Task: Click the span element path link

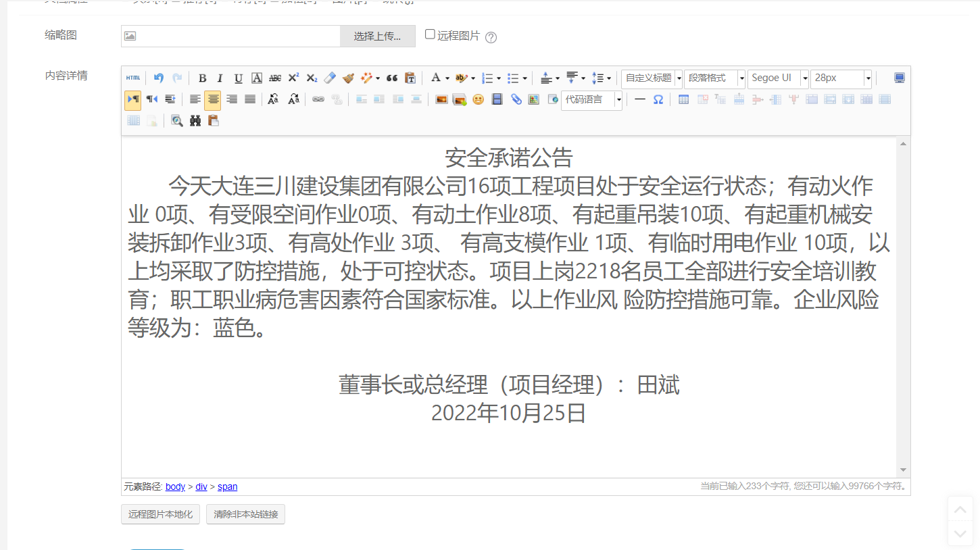Action: 227,486
